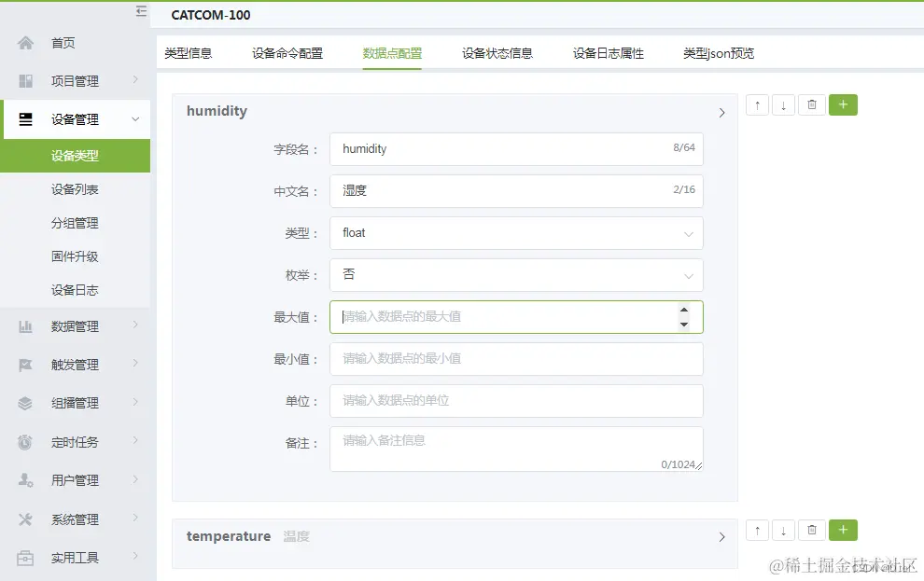
Task: Select 设备类型 in the sidebar
Action: tap(75, 156)
